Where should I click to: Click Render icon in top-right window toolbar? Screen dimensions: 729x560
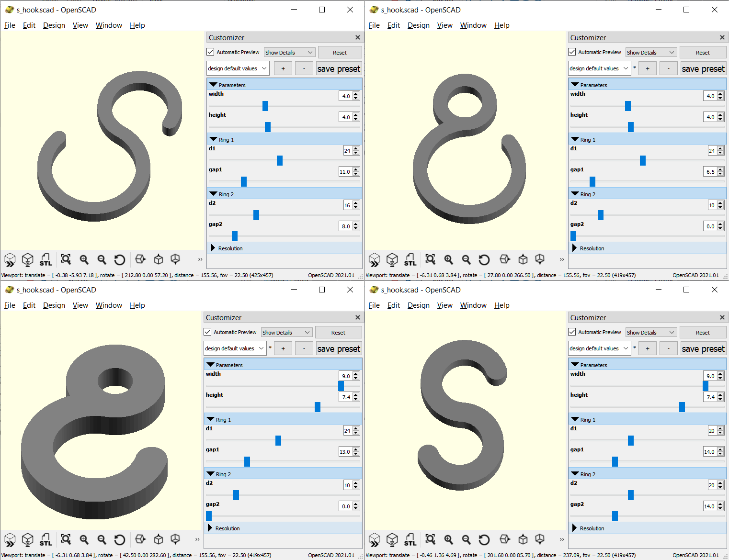[392, 260]
